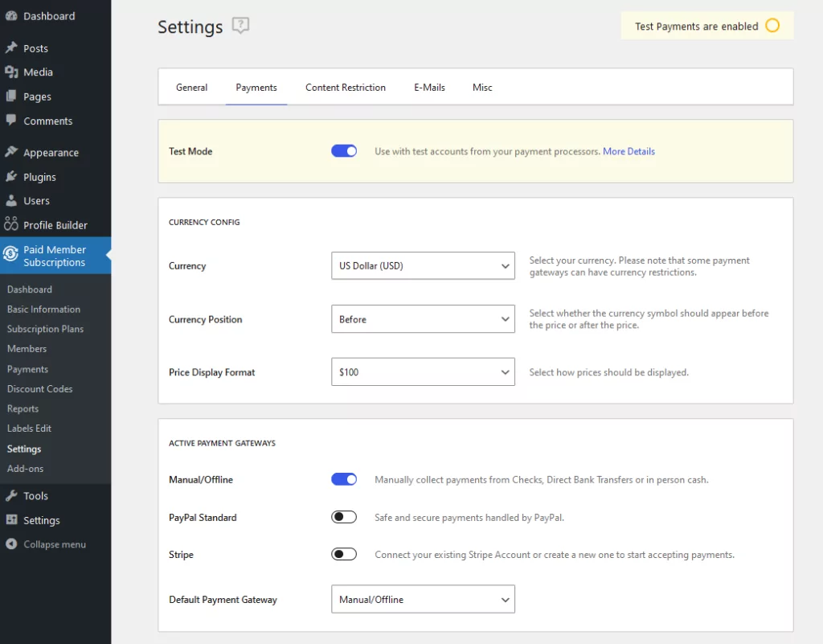Open Posts in the sidebar
The image size is (823, 644).
pyautogui.click(x=35, y=48)
